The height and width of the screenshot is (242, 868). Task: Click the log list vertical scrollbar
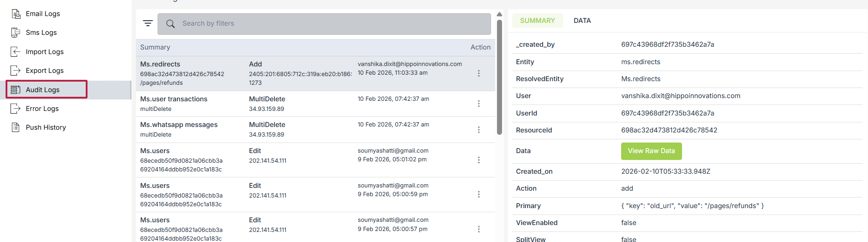point(499,78)
